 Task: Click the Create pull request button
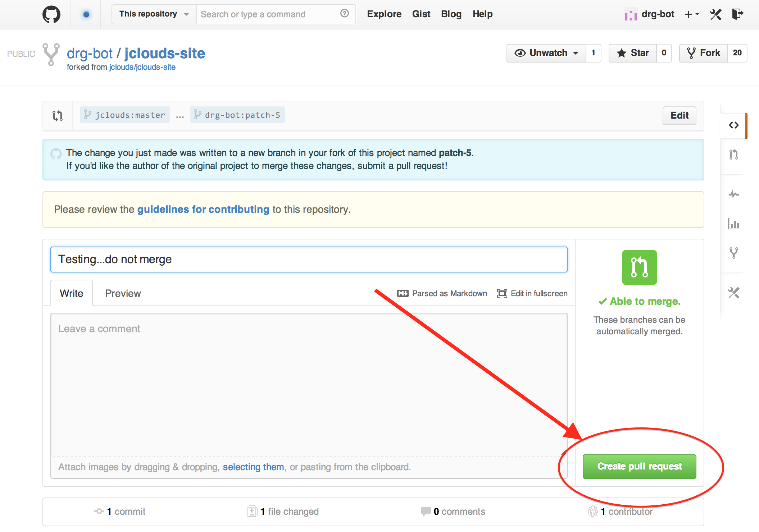(x=639, y=467)
